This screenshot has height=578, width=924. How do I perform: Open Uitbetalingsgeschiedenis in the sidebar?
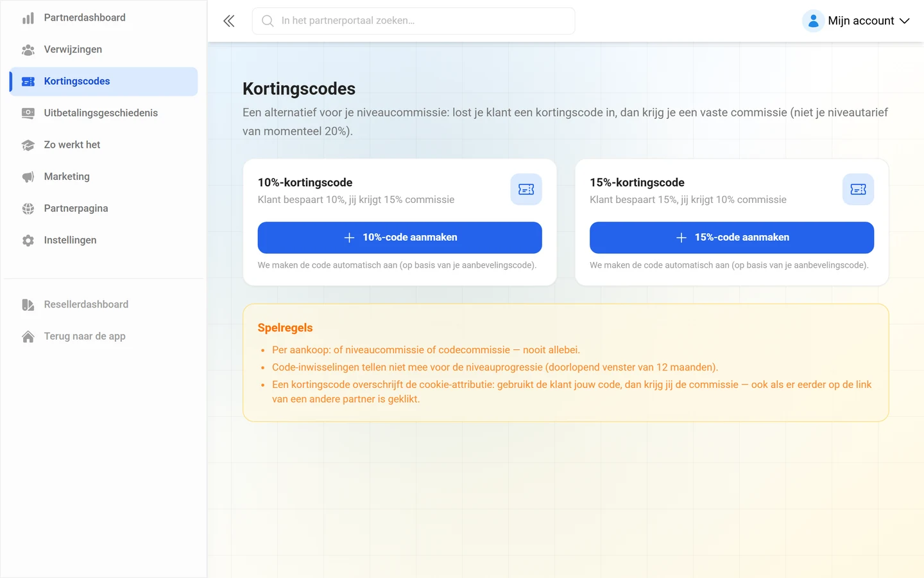coord(104,113)
